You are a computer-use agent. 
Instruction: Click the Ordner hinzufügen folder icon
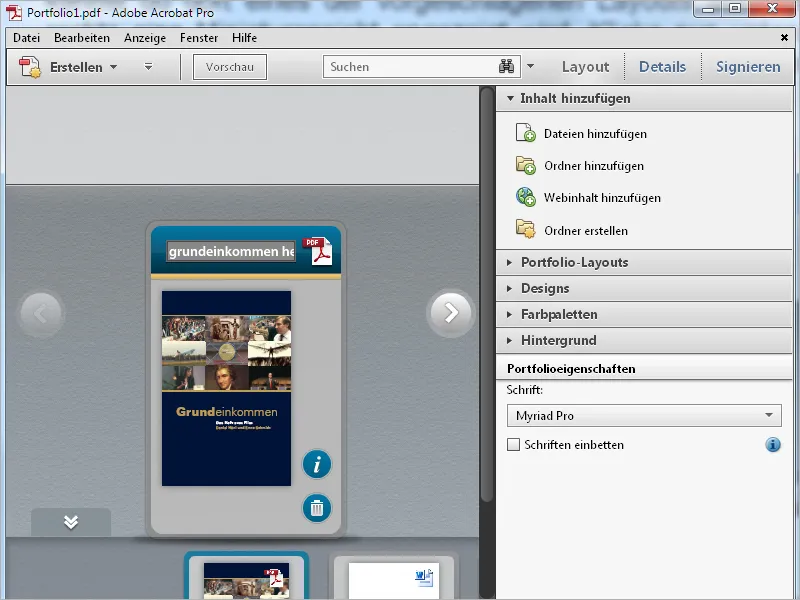click(x=526, y=165)
